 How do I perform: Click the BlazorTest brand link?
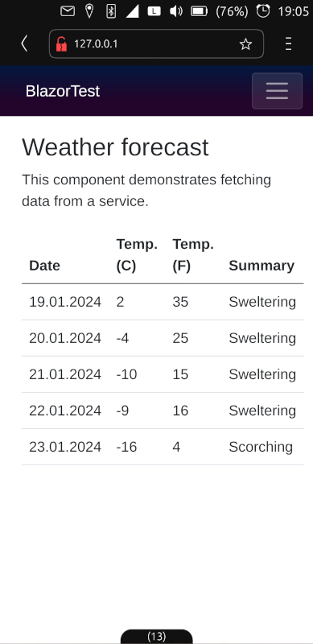click(x=63, y=91)
